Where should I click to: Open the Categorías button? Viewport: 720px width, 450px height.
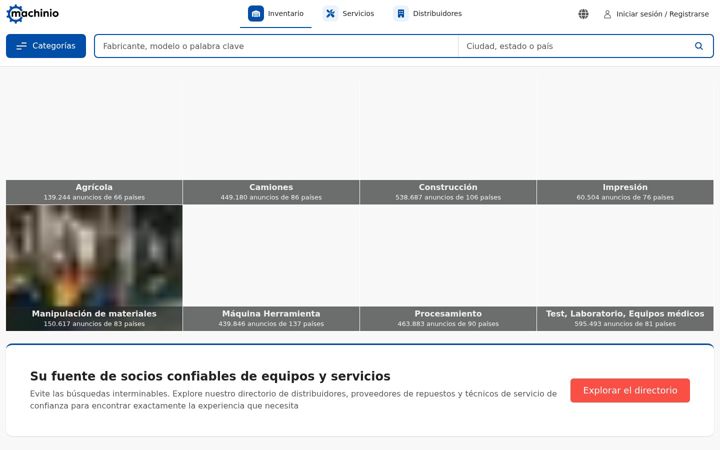point(46,46)
